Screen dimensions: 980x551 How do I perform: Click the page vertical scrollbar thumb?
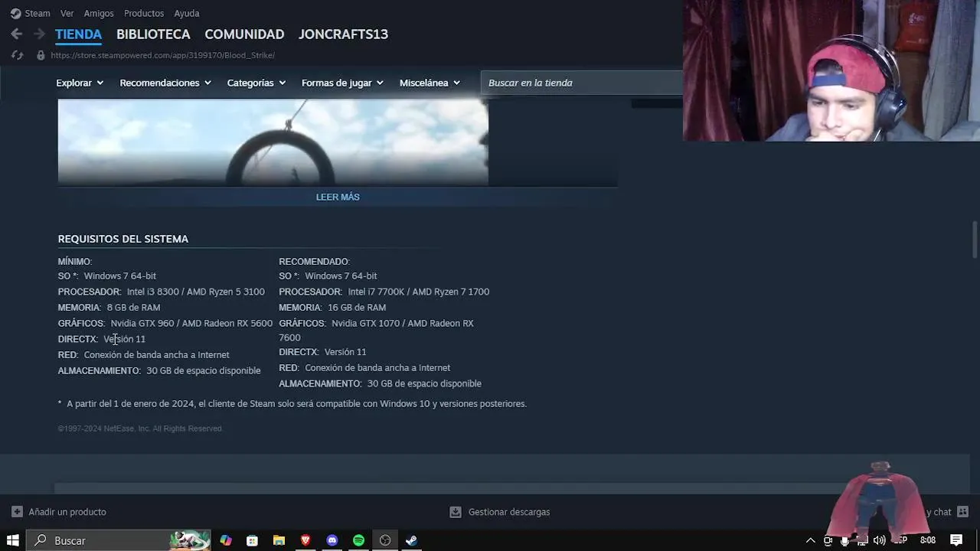pos(975,240)
